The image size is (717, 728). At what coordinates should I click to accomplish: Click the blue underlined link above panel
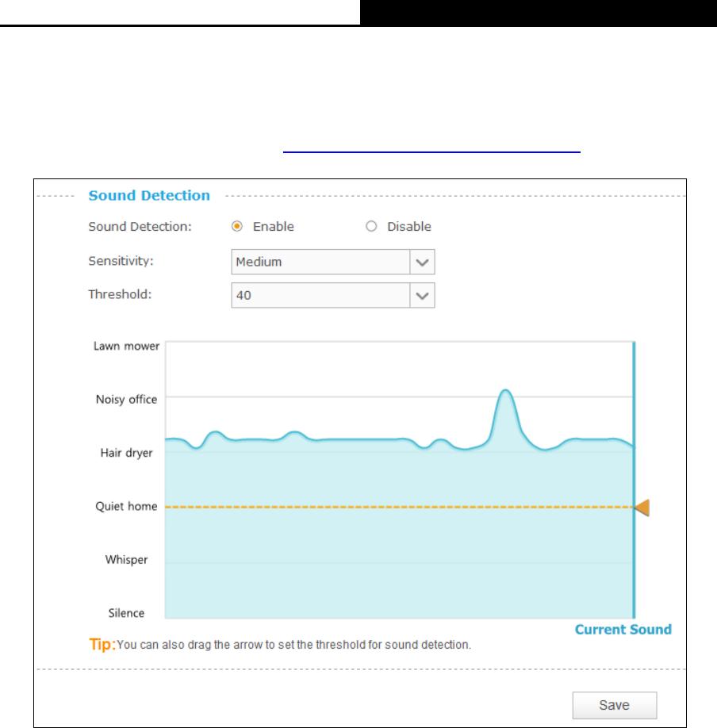(431, 151)
